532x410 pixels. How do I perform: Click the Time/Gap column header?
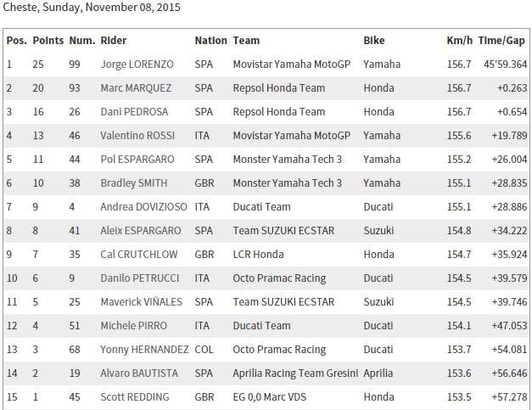pos(501,41)
